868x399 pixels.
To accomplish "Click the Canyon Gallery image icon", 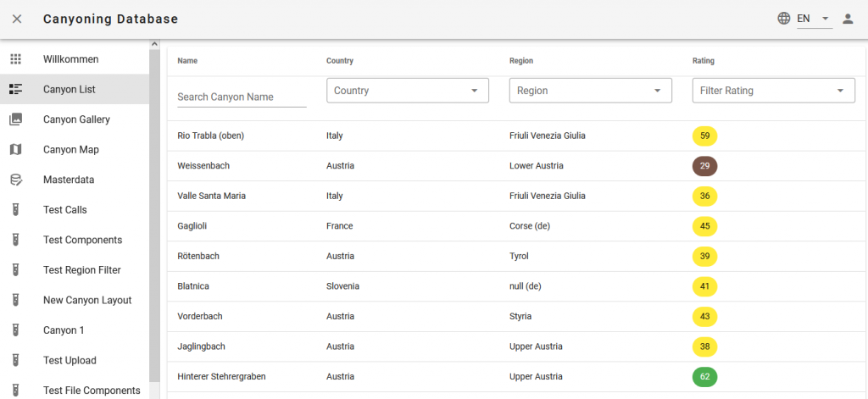I will 15,119.
